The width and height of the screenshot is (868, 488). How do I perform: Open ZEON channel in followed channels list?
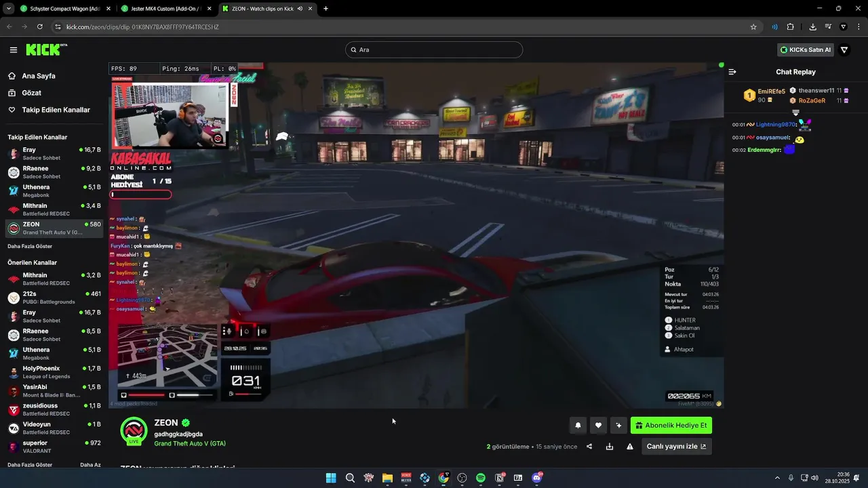click(x=54, y=228)
